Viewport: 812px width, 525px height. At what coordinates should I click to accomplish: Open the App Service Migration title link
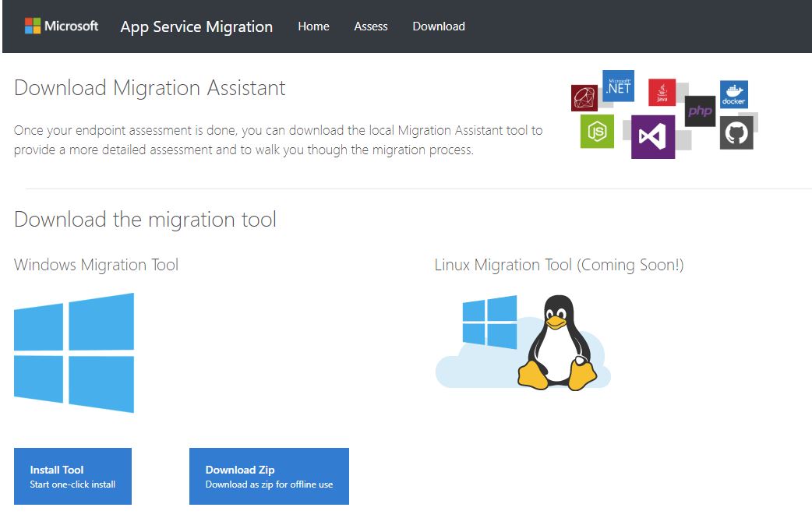coord(196,27)
